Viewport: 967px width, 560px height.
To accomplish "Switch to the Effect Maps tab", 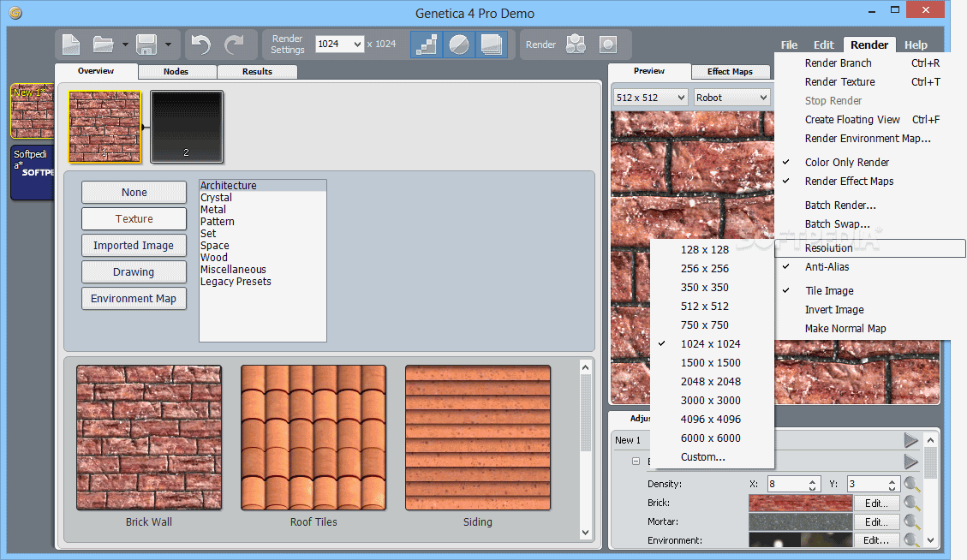I will [731, 72].
